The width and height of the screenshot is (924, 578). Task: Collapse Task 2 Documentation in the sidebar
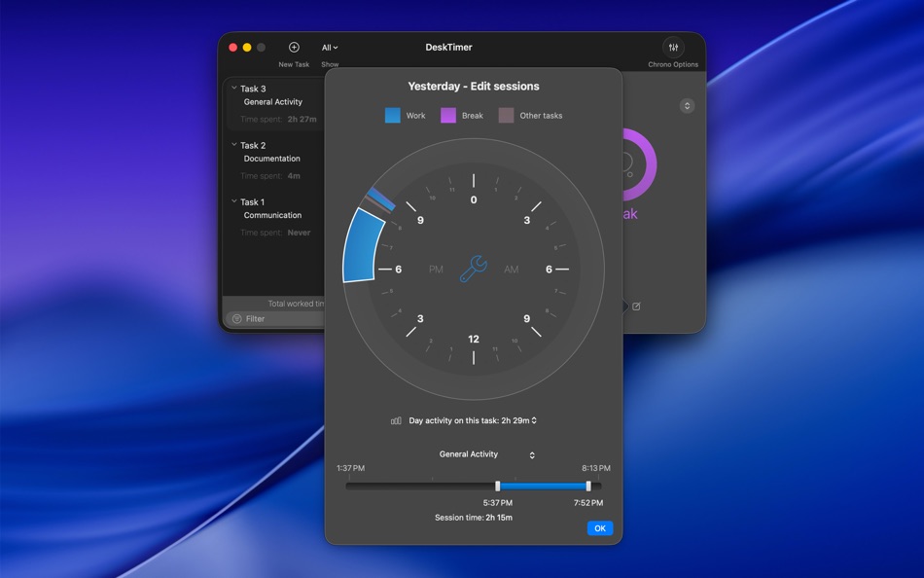click(233, 144)
